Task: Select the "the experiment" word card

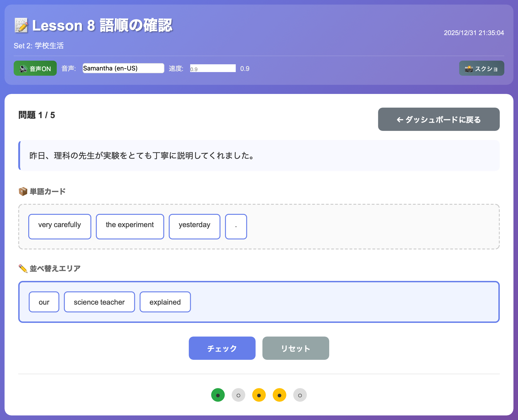Action: click(130, 226)
